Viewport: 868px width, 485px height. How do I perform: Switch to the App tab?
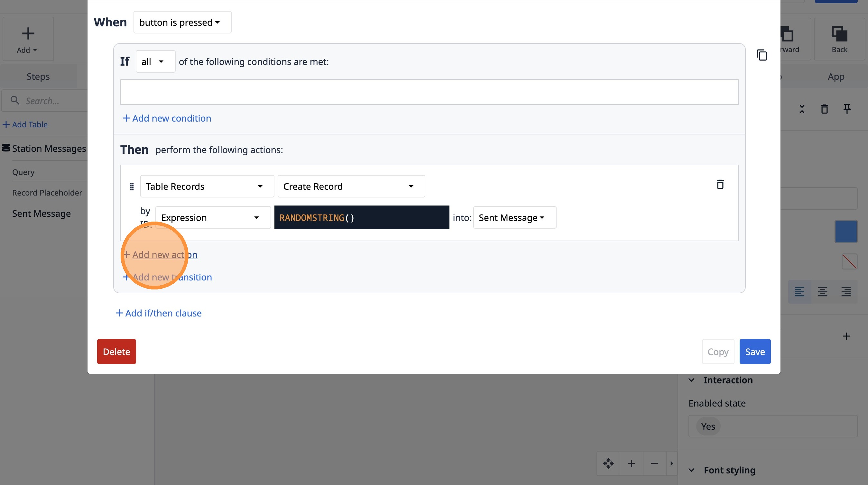[x=836, y=77]
